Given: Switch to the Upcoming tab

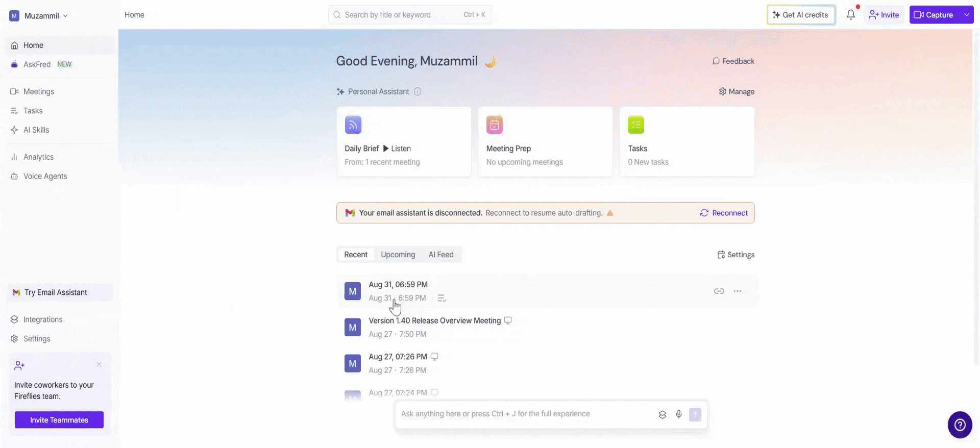Looking at the screenshot, I should click(x=398, y=255).
